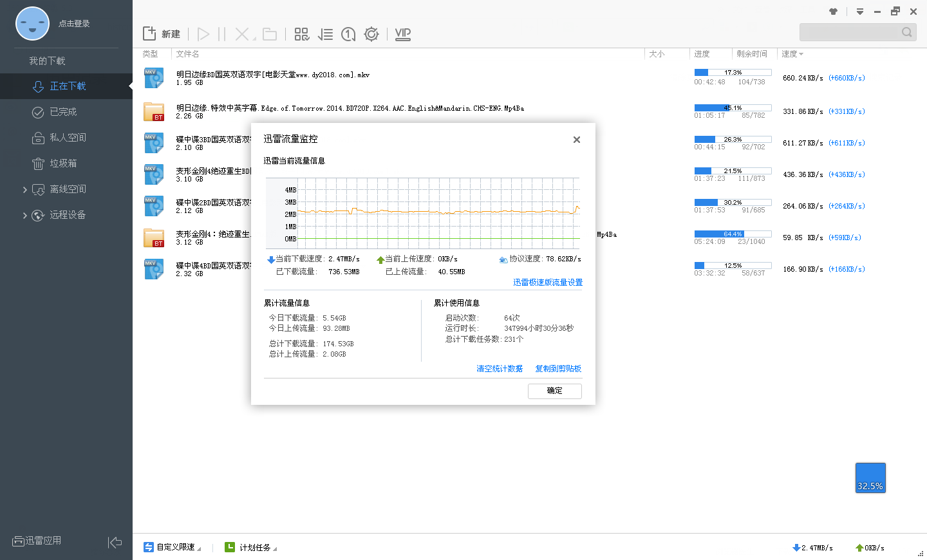The width and height of the screenshot is (927, 560).
Task: Click the (+59KB/s) speed boost link
Action: click(845, 238)
